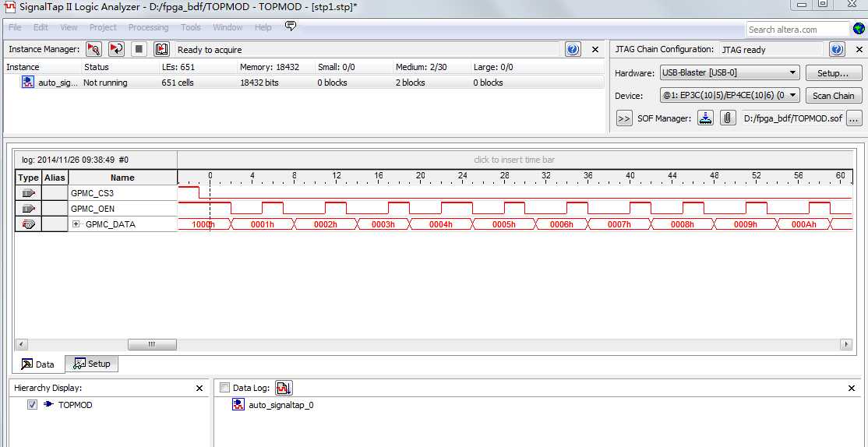
Task: Click the GPMC_CS3 signal type icon
Action: click(29, 193)
